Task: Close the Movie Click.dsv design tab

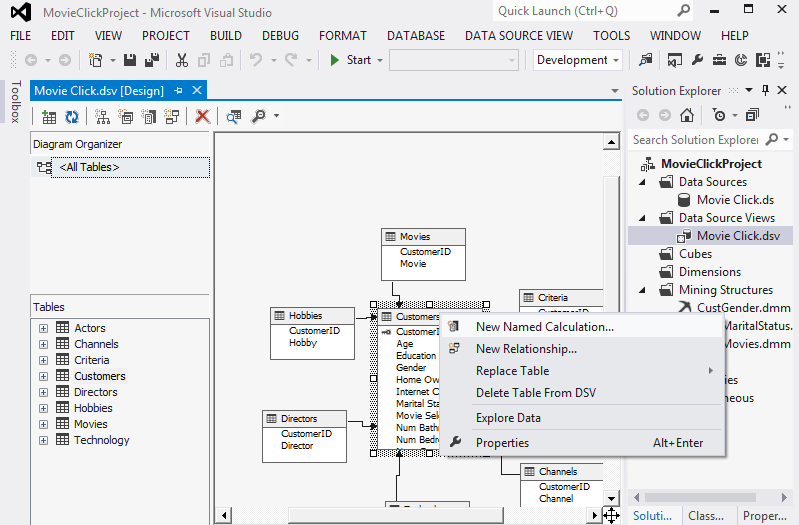Action: click(x=197, y=91)
